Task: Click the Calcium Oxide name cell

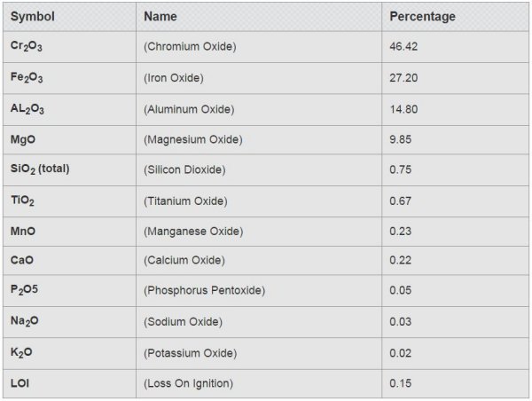Action: point(184,260)
